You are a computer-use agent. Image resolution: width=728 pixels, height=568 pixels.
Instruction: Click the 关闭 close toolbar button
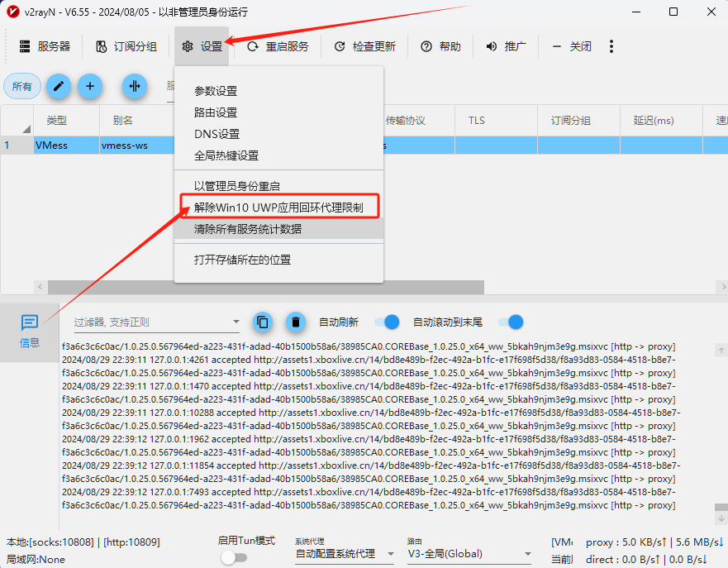pos(572,46)
